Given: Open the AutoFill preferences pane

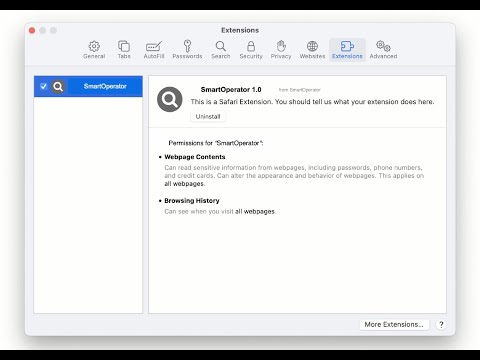Looking at the screenshot, I should click(x=154, y=50).
